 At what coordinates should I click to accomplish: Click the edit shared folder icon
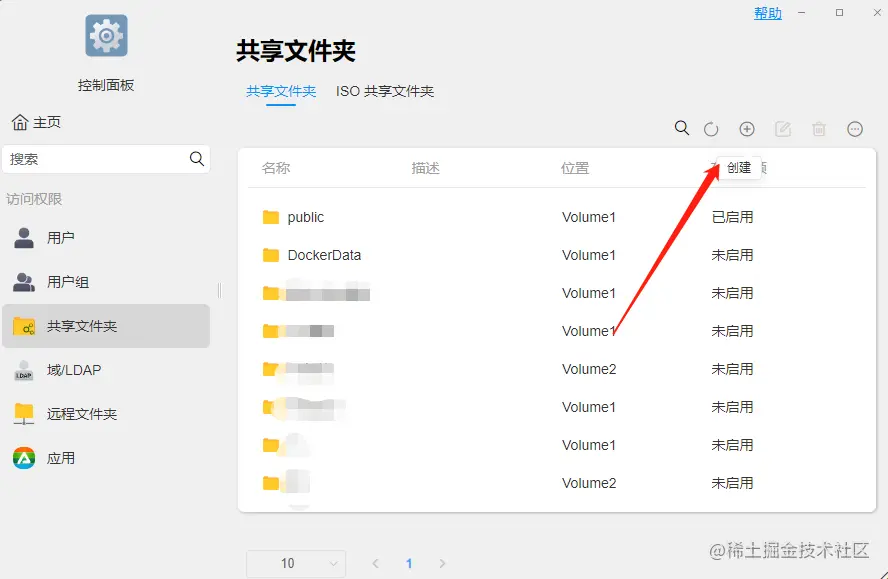(x=783, y=129)
